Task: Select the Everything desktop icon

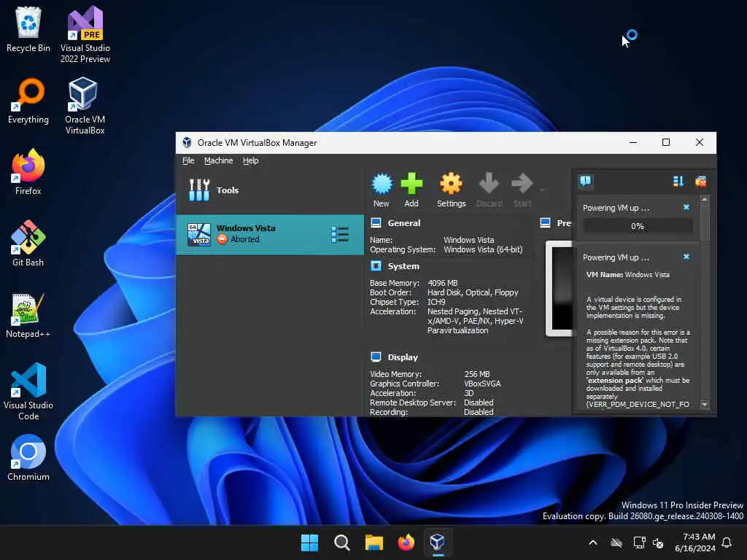Action: point(28,101)
